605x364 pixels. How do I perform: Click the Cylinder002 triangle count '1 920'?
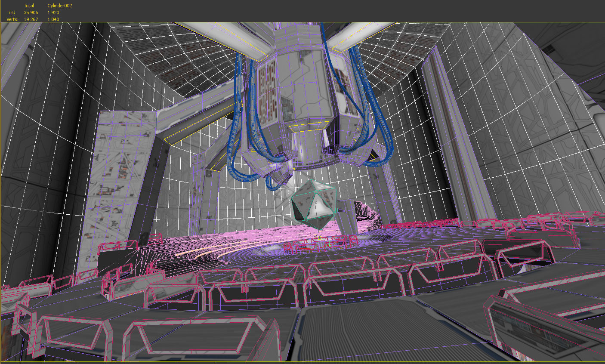pyautogui.click(x=53, y=12)
